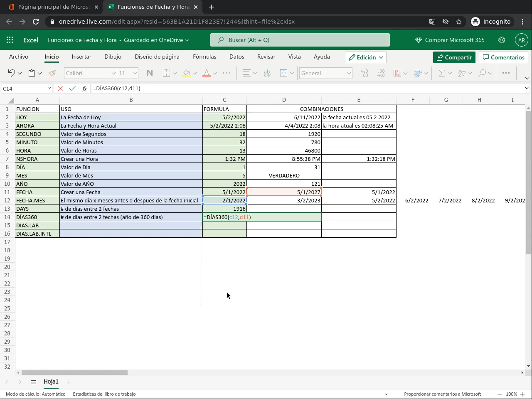Click the AutoSum sigma icon
The height and width of the screenshot is (399, 532).
442,73
